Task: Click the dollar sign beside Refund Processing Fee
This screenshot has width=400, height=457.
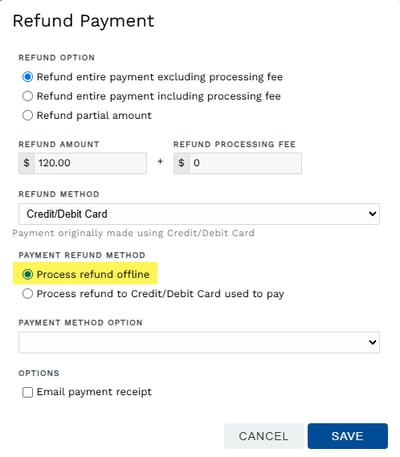Action: 181,163
